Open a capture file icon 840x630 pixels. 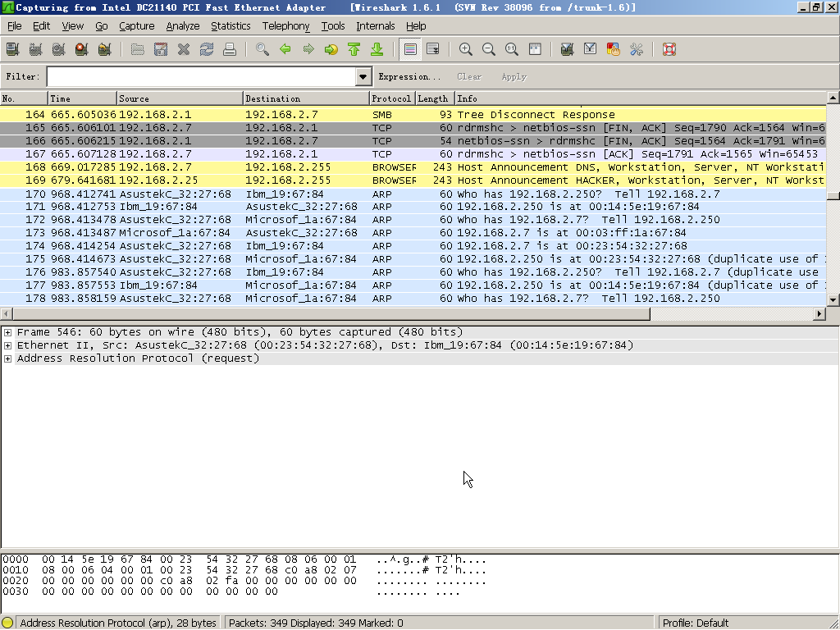[137, 49]
